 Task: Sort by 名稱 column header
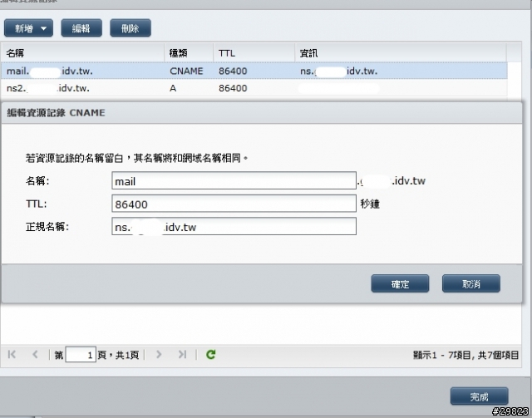click(x=82, y=53)
